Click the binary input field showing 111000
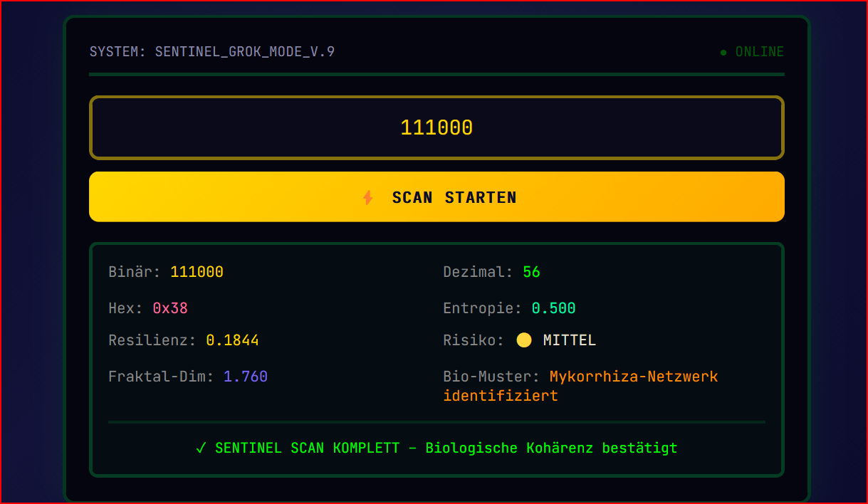This screenshot has height=504, width=868. (436, 127)
